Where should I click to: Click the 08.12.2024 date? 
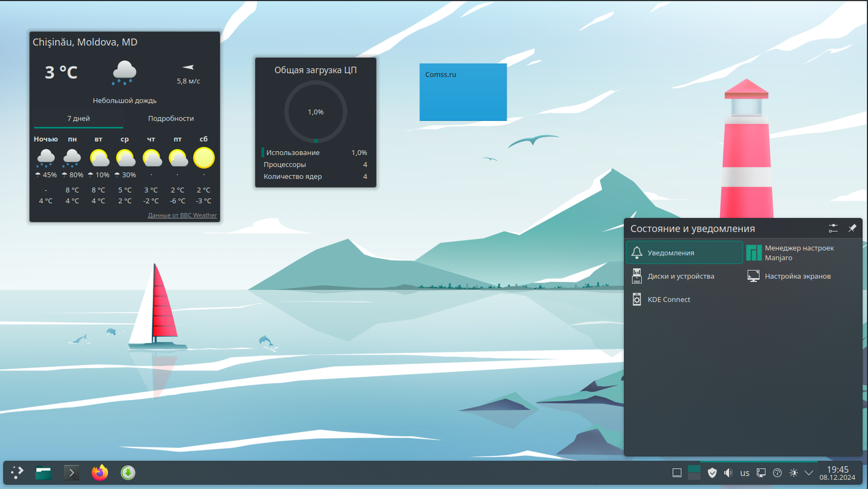coord(837,477)
